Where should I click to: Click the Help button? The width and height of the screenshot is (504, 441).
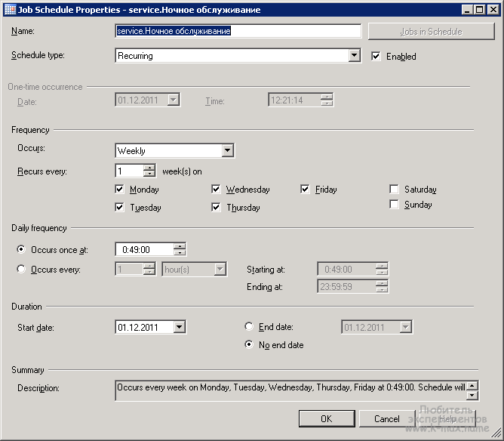click(447, 418)
